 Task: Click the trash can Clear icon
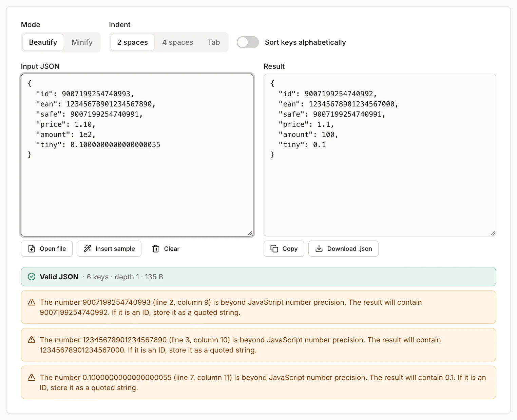pyautogui.click(x=156, y=249)
